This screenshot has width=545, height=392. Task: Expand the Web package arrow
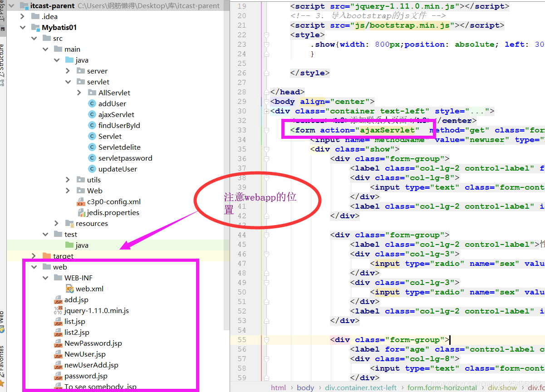68,191
